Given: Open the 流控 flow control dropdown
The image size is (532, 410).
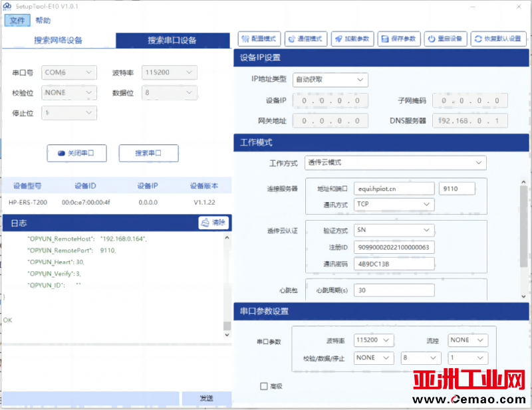Looking at the screenshot, I should pyautogui.click(x=467, y=340).
